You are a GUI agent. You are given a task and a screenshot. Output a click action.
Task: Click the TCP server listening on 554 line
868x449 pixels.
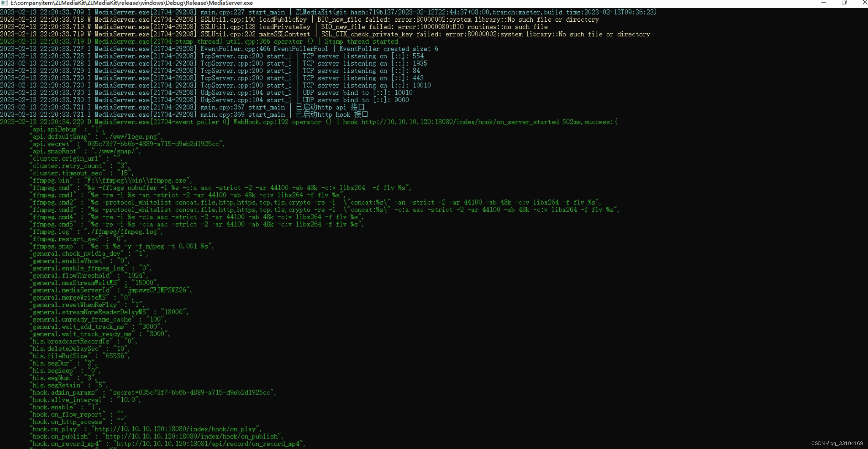(212, 56)
